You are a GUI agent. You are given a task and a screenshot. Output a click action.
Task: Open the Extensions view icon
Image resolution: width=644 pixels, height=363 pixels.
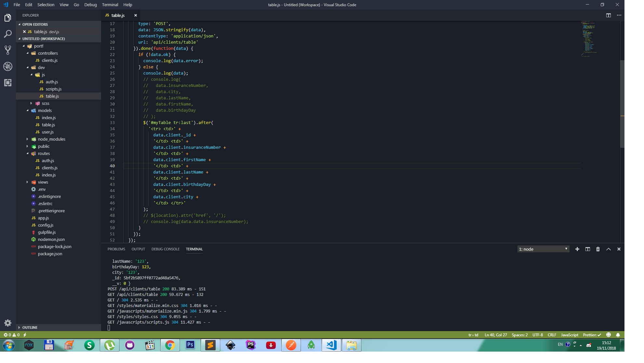[8, 83]
